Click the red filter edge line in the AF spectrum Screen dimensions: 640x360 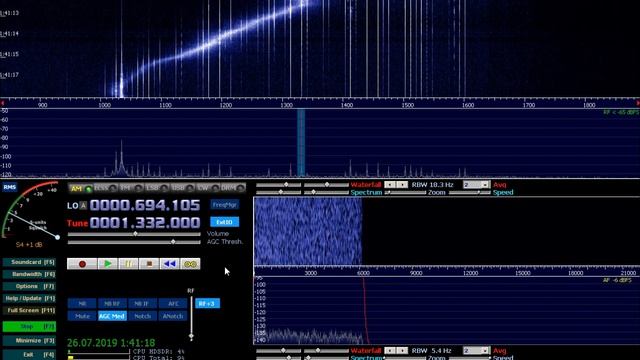click(x=365, y=310)
